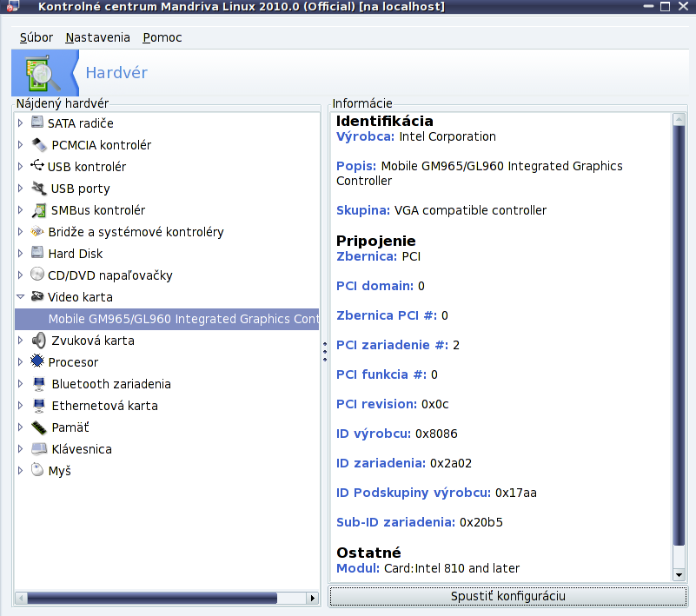Screen dimensions: 696x616
Task: Click hardware tree scroll right arrow
Action: 313,598
